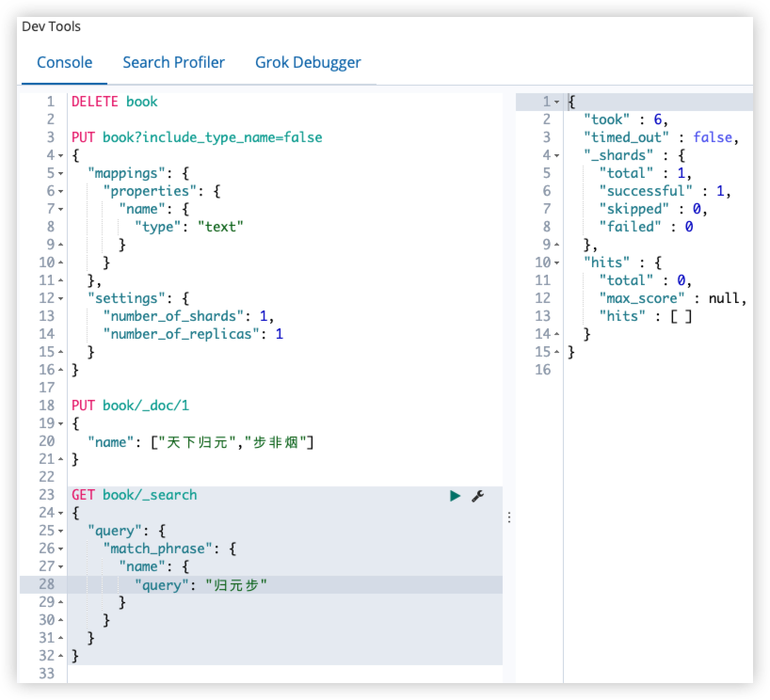Collapse fold arrow on editor line 24
The height and width of the screenshot is (700, 770).
point(61,513)
